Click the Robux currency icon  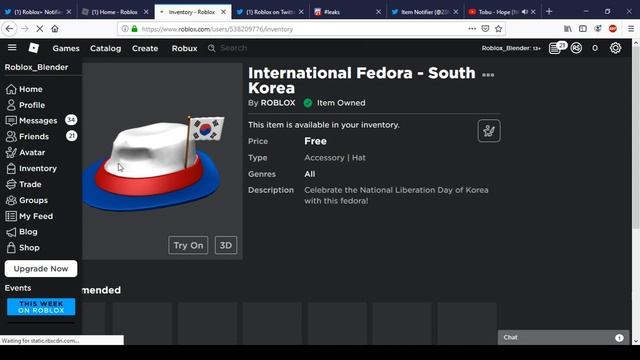(x=576, y=48)
